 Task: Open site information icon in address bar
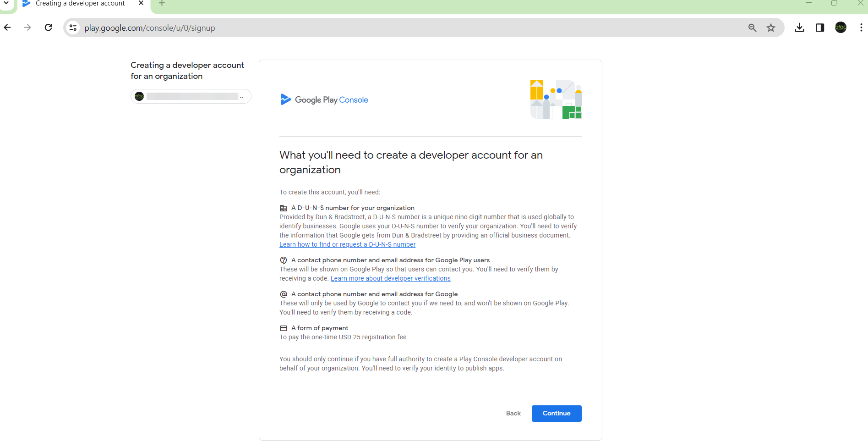pos(73,28)
